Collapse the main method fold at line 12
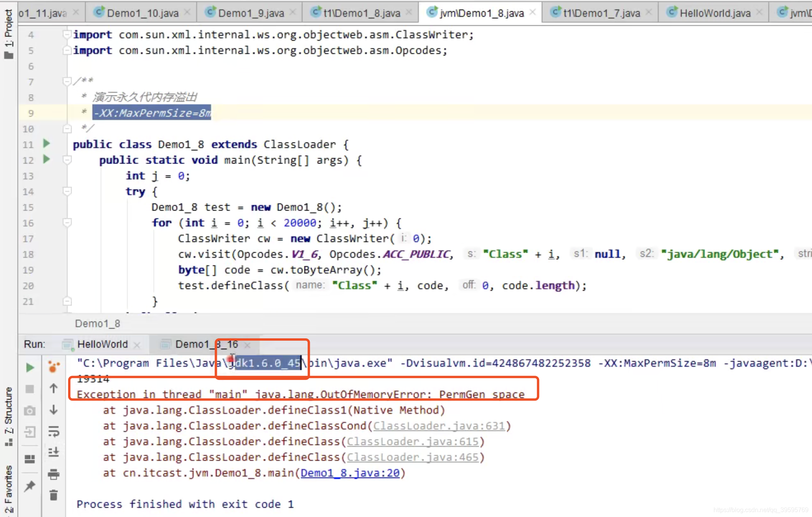 pos(67,160)
